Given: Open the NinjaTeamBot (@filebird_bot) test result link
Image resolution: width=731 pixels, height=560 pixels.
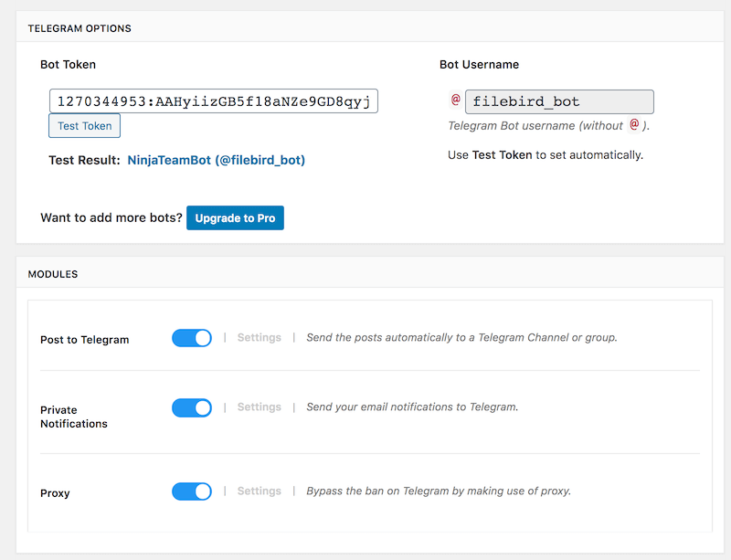Looking at the screenshot, I should pos(217,161).
